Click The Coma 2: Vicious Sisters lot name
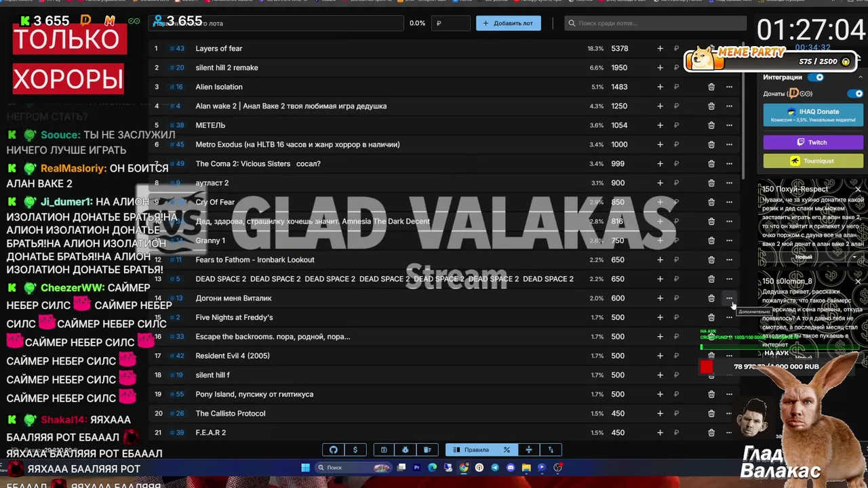 point(258,163)
